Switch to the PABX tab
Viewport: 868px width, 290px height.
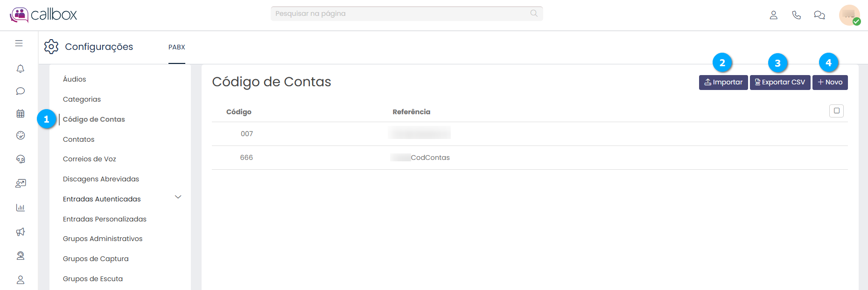click(176, 47)
